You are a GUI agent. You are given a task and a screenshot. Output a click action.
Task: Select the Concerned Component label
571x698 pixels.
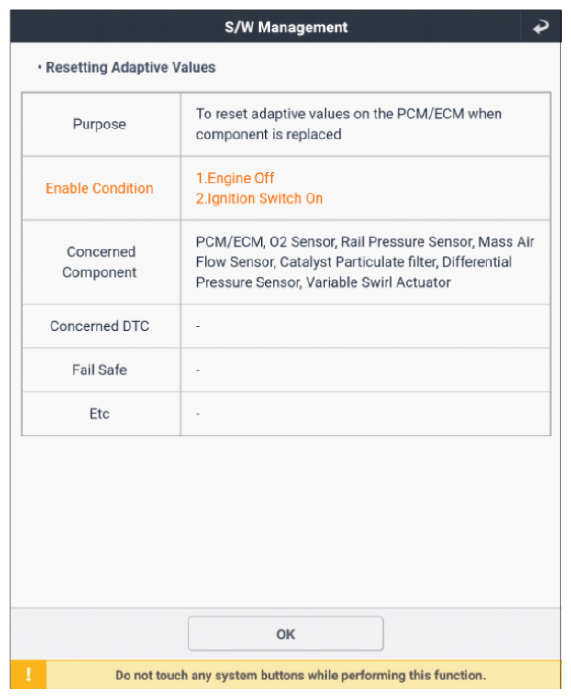coord(100,262)
